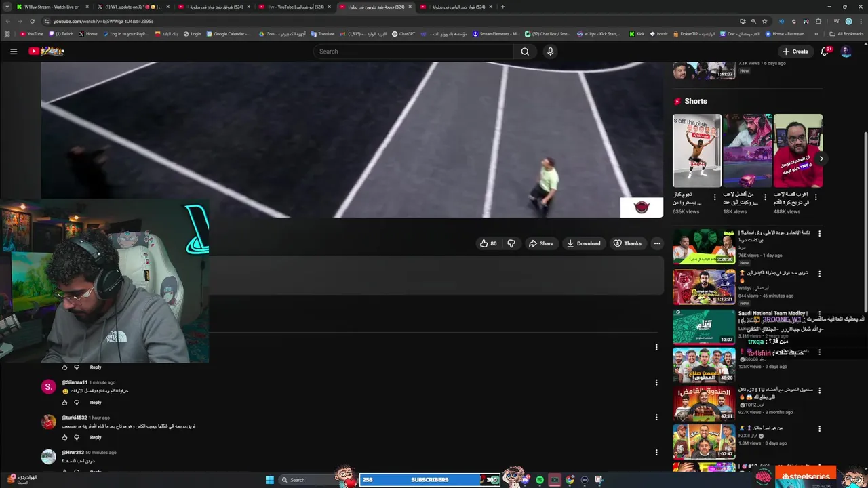Start voice search with microphone icon
Image resolution: width=868 pixels, height=488 pixels.
(x=550, y=52)
